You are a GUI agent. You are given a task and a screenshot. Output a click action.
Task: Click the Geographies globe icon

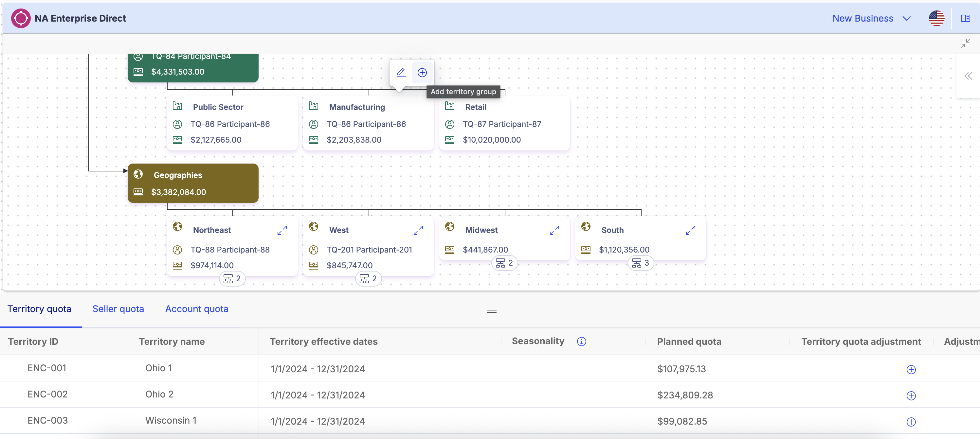[138, 174]
